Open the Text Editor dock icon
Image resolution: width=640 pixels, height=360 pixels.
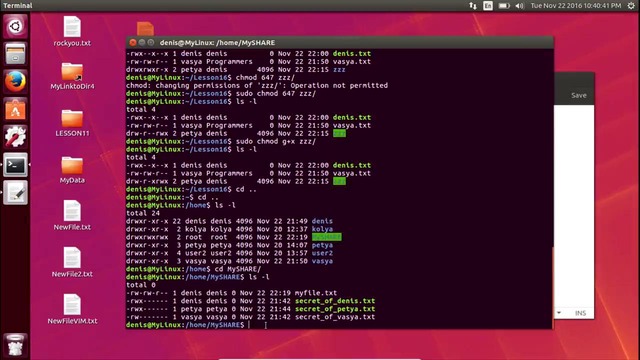tap(16, 192)
